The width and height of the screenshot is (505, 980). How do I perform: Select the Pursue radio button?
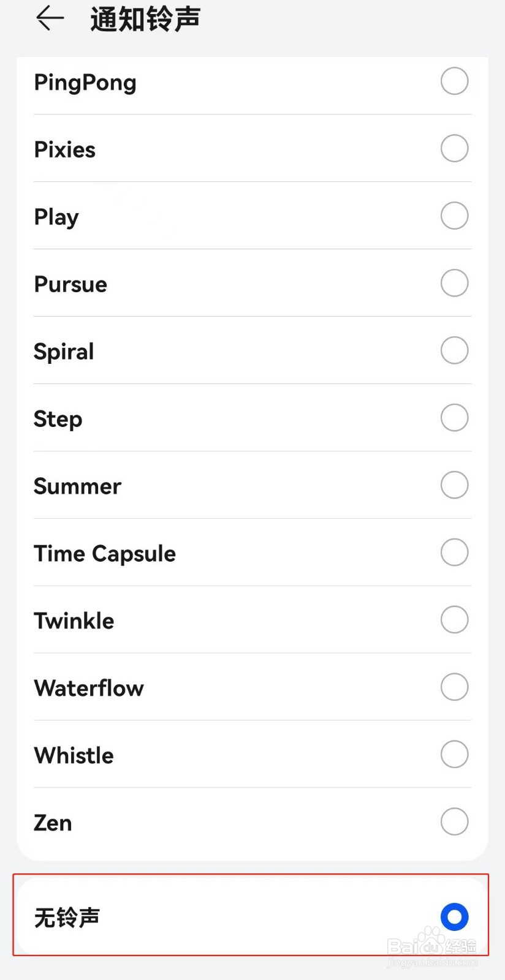454,284
